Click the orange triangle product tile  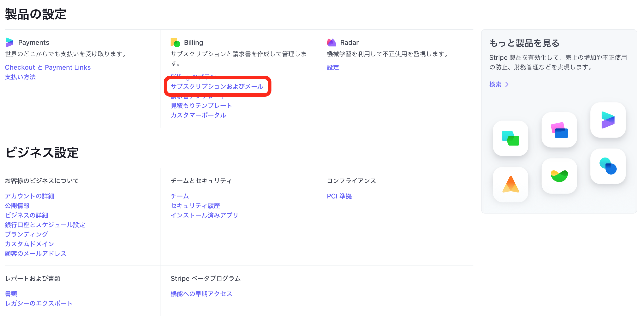510,184
